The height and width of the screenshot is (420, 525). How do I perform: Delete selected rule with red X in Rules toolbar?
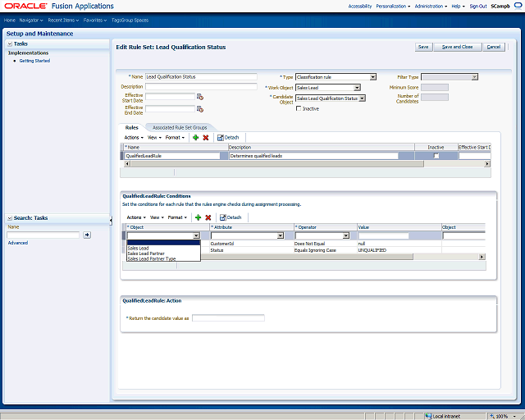point(206,137)
